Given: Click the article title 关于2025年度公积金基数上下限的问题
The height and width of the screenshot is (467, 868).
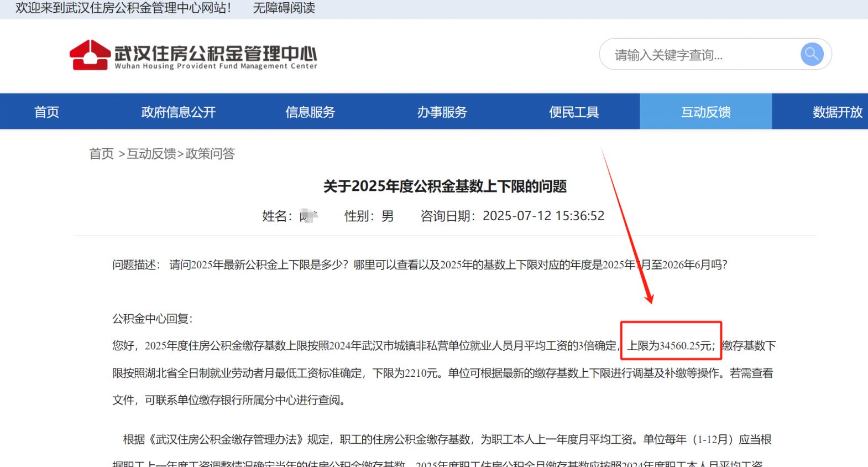Looking at the screenshot, I should point(445,186).
